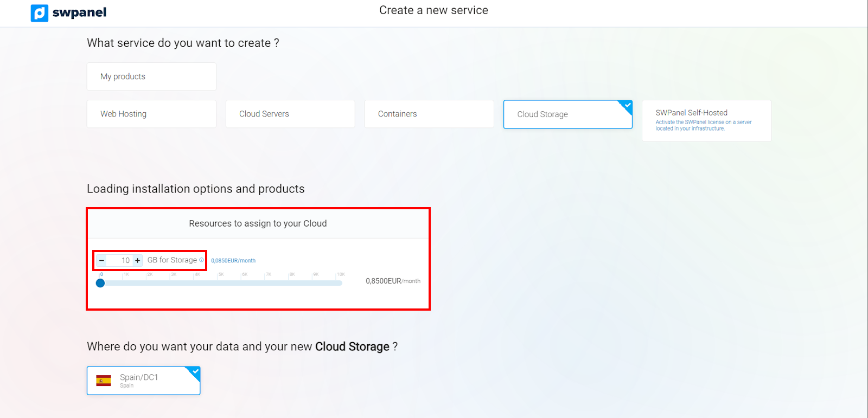The image size is (868, 418).
Task: Select Spain/DC1 data center location
Action: 144,381
